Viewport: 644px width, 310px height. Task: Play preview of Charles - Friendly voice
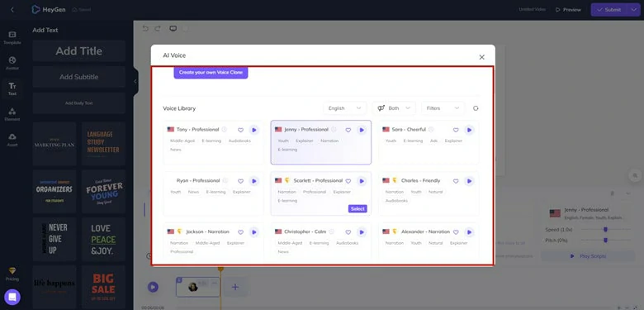(x=469, y=181)
